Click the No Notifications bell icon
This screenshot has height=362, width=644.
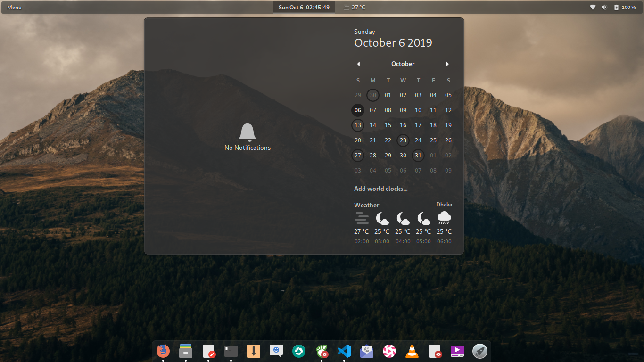click(248, 132)
